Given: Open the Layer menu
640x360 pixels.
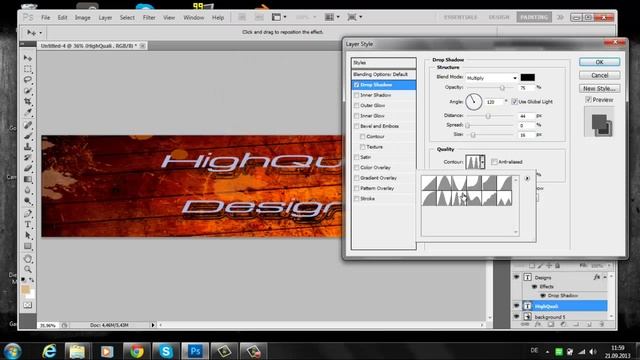Looking at the screenshot, I should pos(105,18).
